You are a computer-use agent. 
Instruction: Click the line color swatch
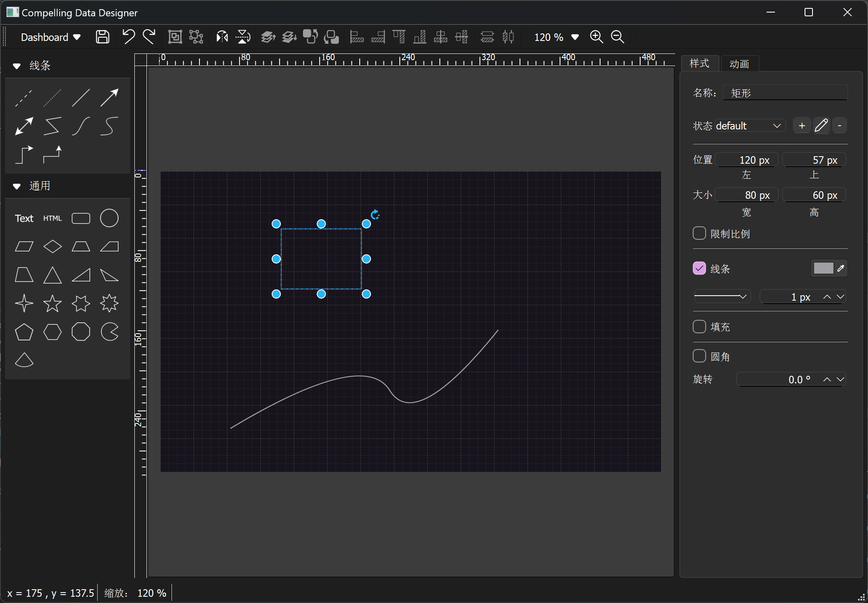tap(823, 268)
